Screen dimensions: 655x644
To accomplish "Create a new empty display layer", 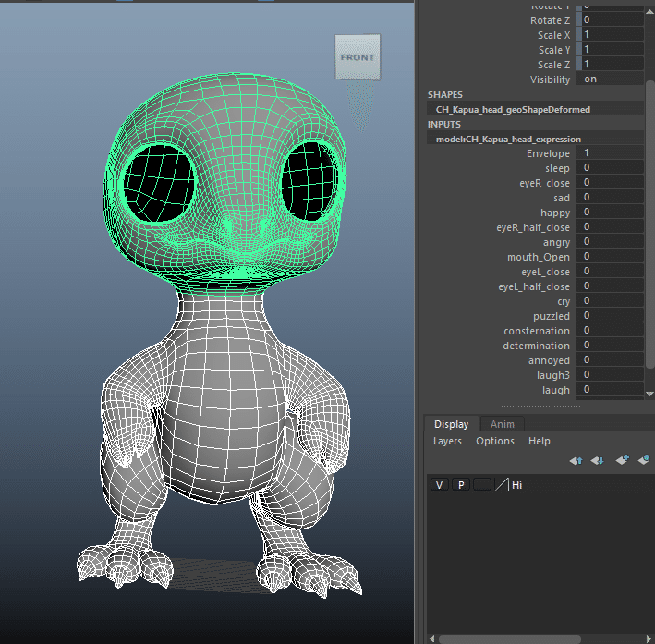I will pyautogui.click(x=621, y=460).
